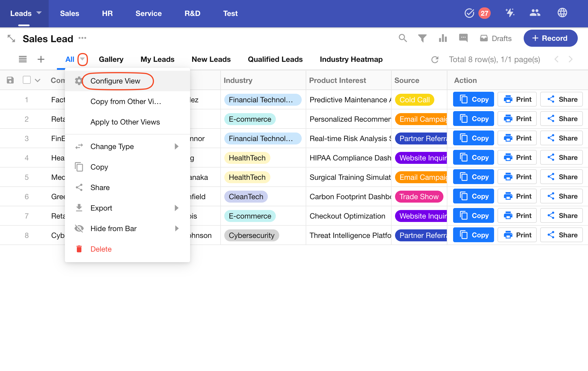This screenshot has width=588, height=371.
Task: Click the search magnifier icon
Action: pyautogui.click(x=403, y=38)
